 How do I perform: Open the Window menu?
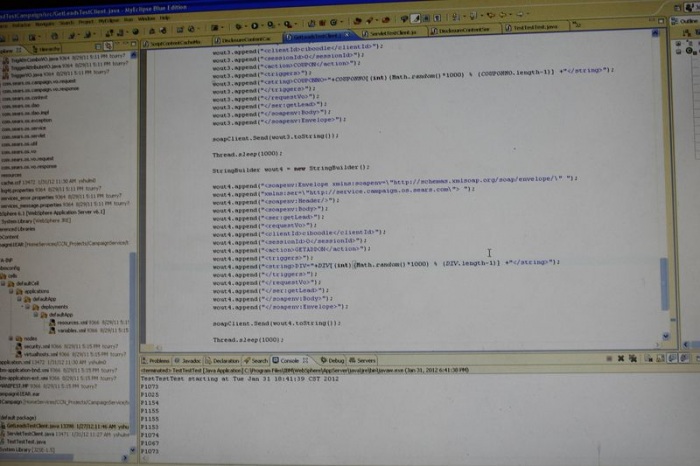click(146, 19)
